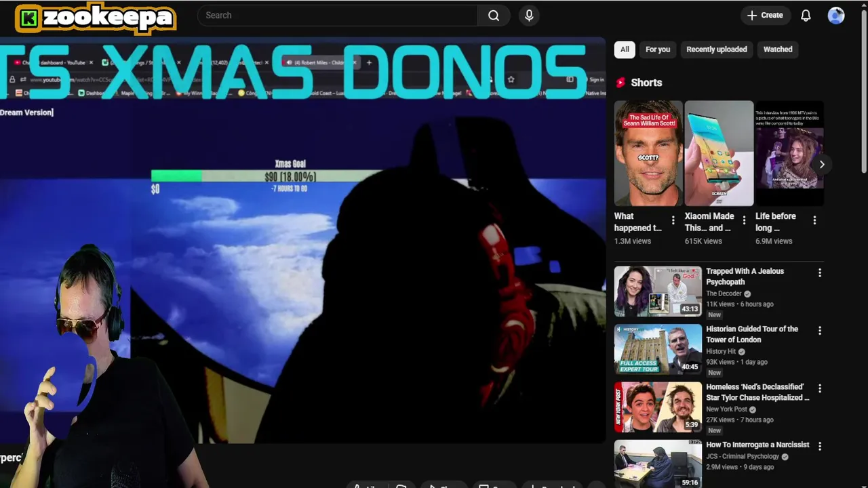Viewport: 868px width, 488px height.
Task: Click the Shorts section heading
Action: [x=646, y=83]
